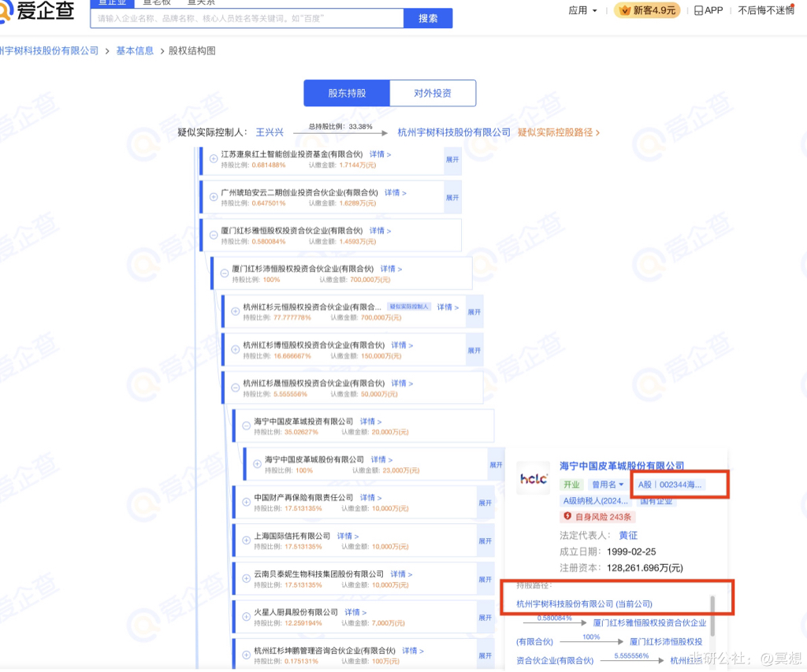Viewport: 807px width, 672px height.
Task: Expand 广州琥珀安云二期创业投资 node plus icon
Action: (x=213, y=197)
